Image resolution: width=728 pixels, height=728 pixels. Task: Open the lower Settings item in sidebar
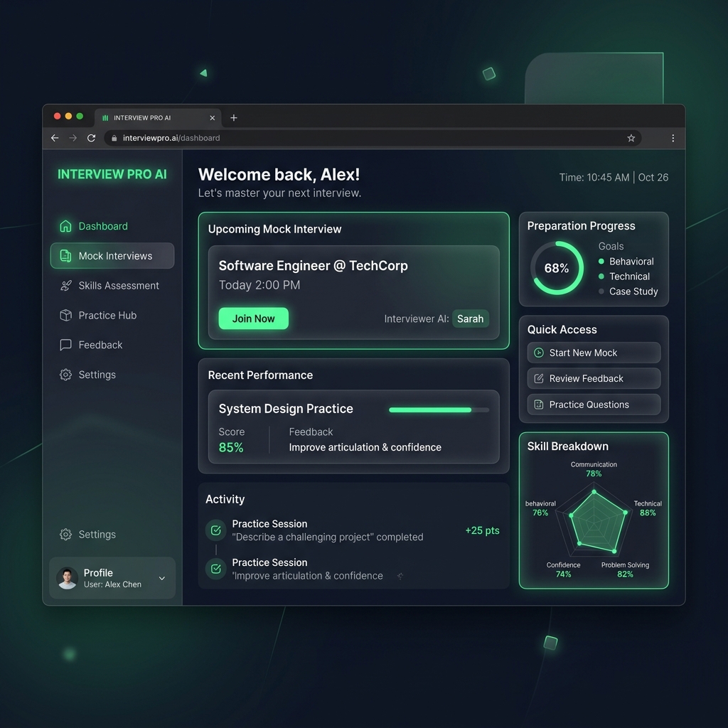coord(97,535)
